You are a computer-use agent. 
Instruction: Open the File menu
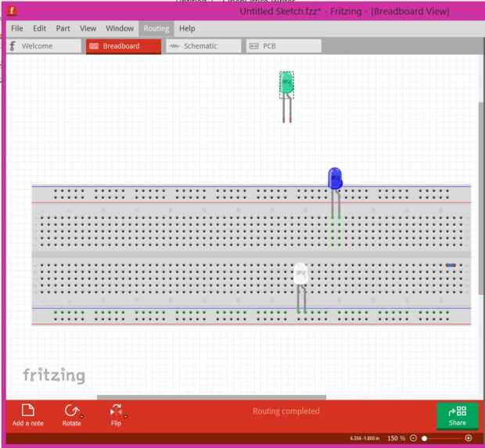click(17, 28)
